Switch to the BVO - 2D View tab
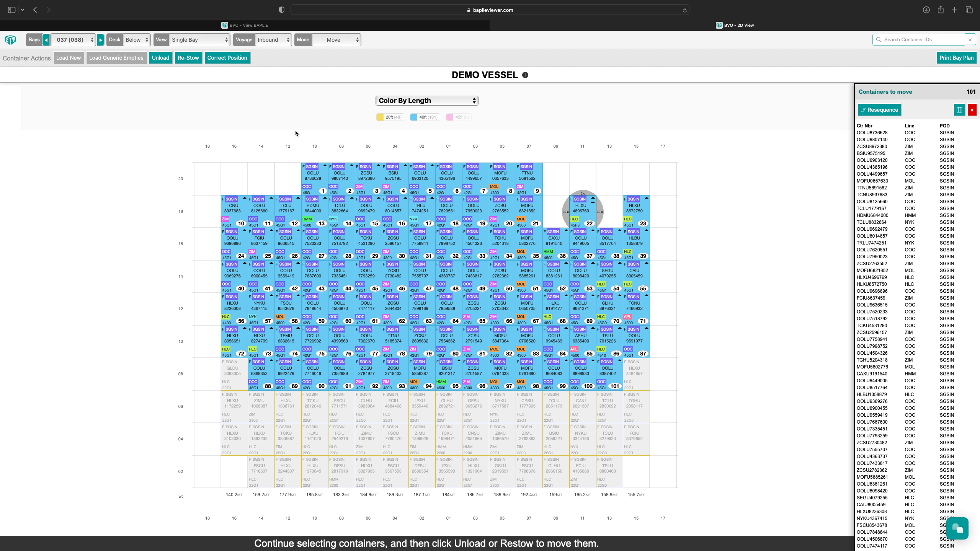 click(735, 25)
